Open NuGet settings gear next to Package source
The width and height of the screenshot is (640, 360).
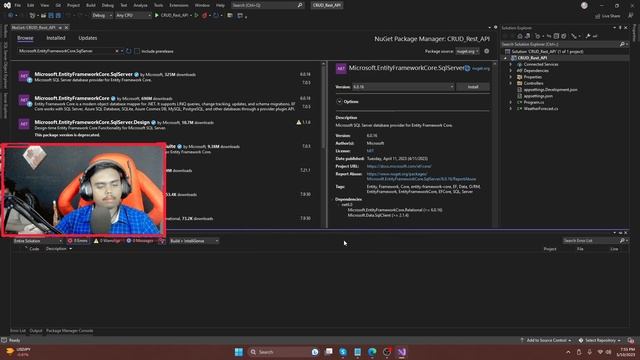487,51
